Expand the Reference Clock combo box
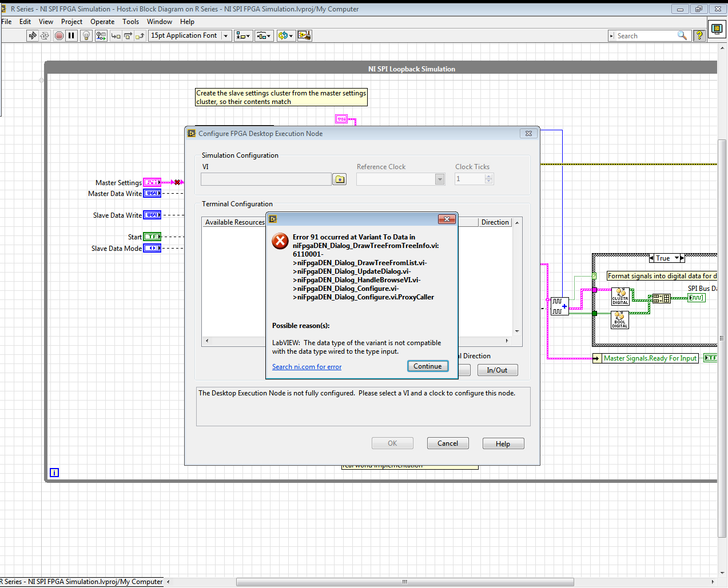The width and height of the screenshot is (728, 588). pyautogui.click(x=440, y=179)
